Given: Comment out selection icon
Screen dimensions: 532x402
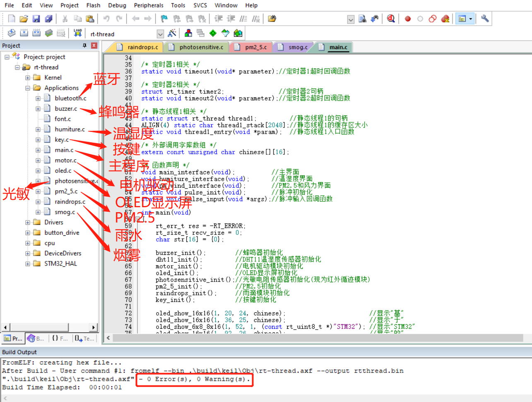Looking at the screenshot, I should coord(243,19).
